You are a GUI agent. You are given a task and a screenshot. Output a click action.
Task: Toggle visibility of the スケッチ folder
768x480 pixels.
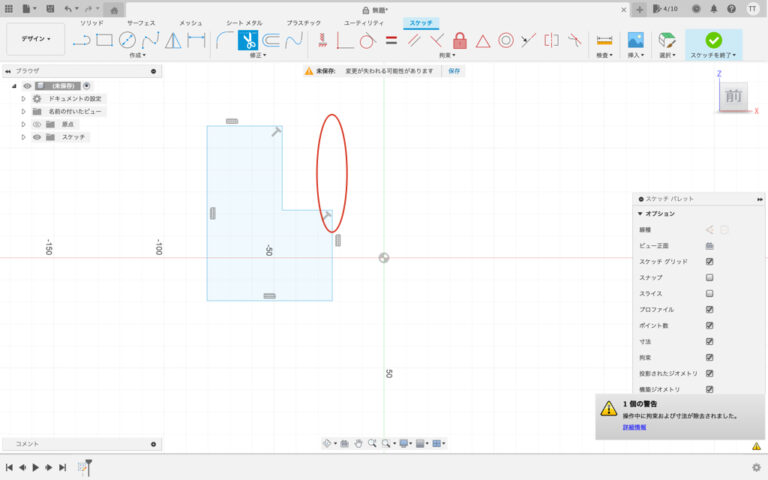[x=37, y=137]
